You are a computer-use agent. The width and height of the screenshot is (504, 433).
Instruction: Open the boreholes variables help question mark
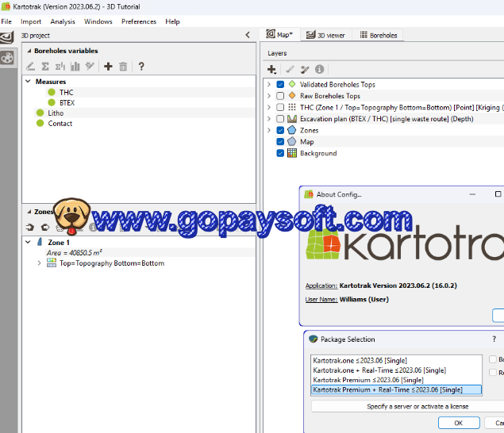(x=141, y=67)
